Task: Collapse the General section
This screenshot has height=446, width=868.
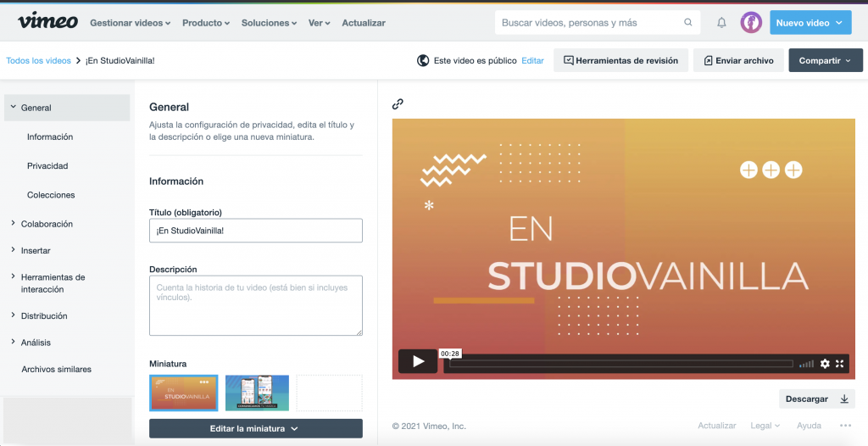Action: coord(67,108)
